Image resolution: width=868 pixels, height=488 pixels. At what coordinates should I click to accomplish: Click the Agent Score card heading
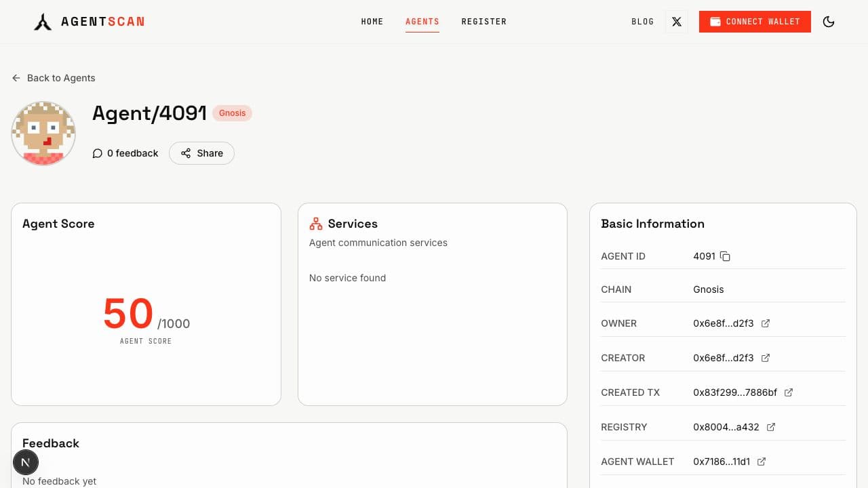click(x=58, y=224)
